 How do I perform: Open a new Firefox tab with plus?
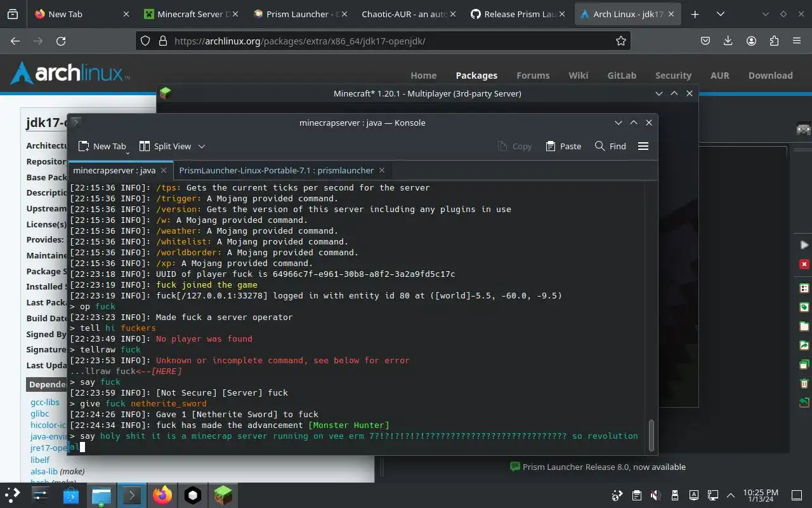point(695,14)
